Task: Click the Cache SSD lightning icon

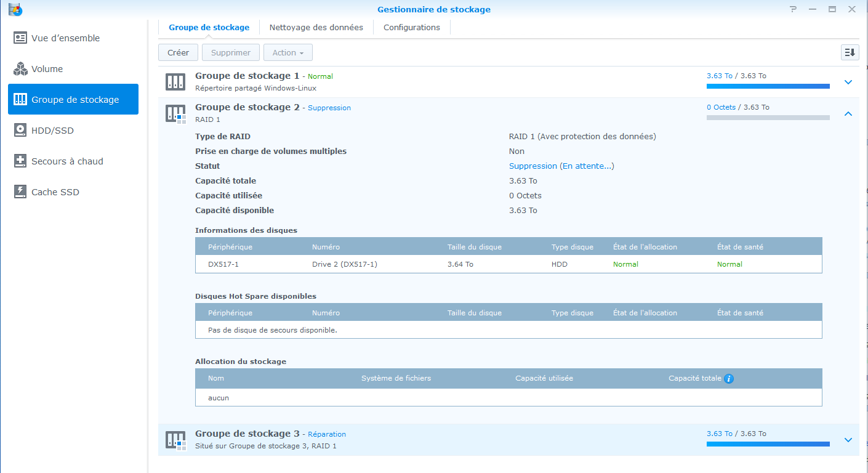Action: click(20, 192)
